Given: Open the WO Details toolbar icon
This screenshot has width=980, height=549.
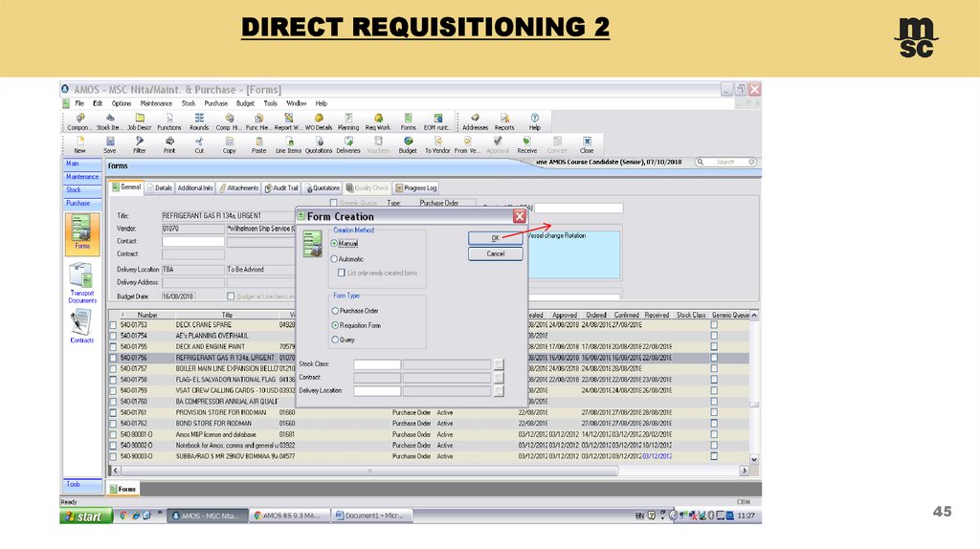Looking at the screenshot, I should (x=319, y=121).
